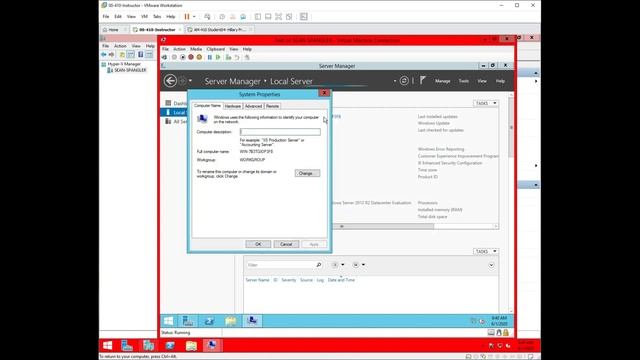Click Start button on inner VM taskbar
This screenshot has height=360, width=640.
(169, 321)
